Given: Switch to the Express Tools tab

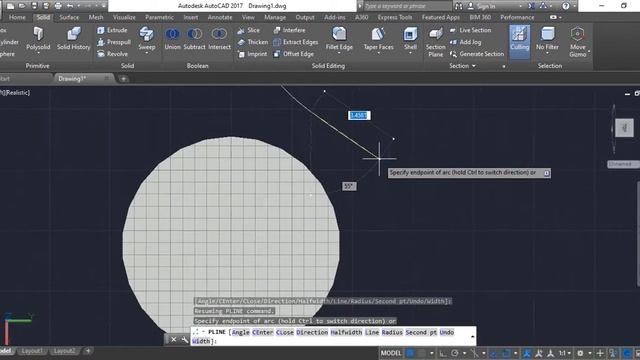Looking at the screenshot, I should tap(395, 17).
